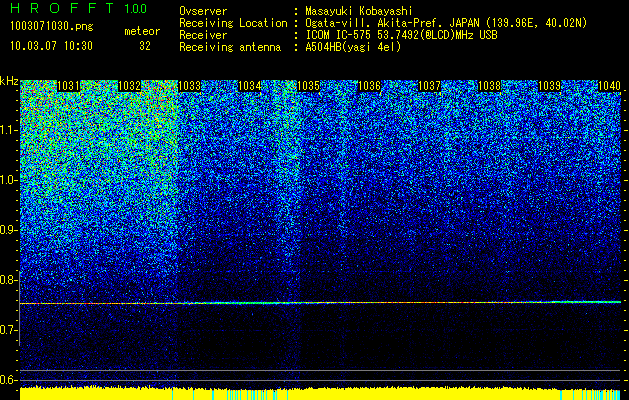The height and width of the screenshot is (400, 629).
Task: Select the file name 1003071030.png
Action: click(x=52, y=27)
